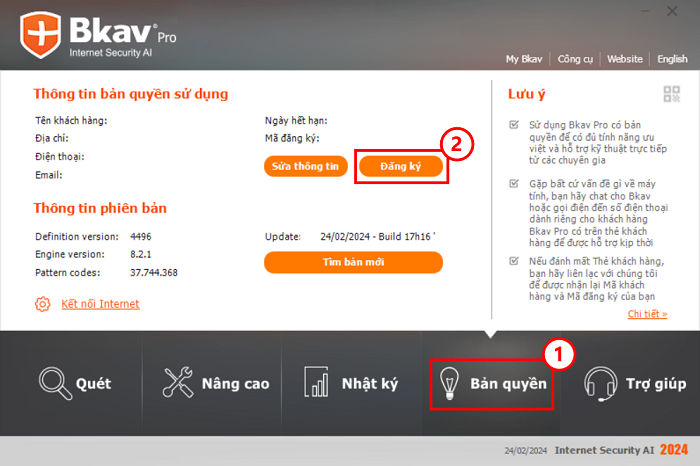Viewport: 700px width, 466px height.
Task: Click the 'Thông tin bản quyền sử dụng' heading
Action: coord(130,94)
